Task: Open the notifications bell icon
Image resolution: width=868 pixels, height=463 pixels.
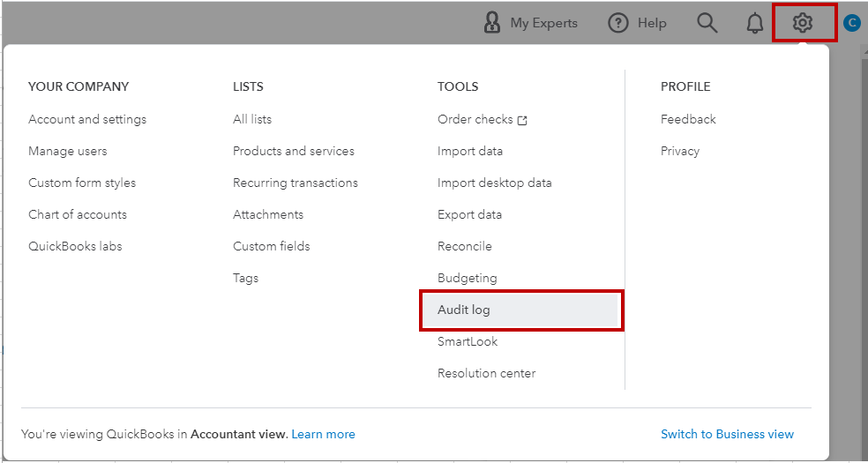Action: tap(755, 23)
